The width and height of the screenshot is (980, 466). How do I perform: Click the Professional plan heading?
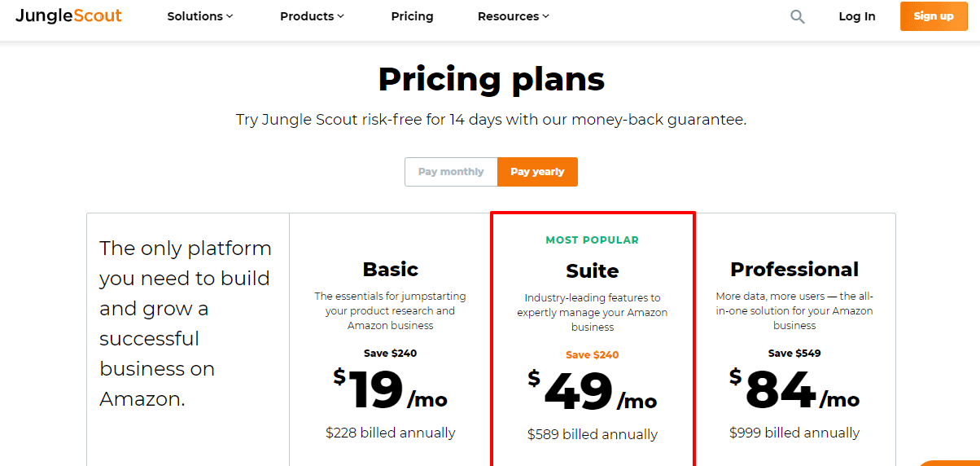pyautogui.click(x=794, y=270)
